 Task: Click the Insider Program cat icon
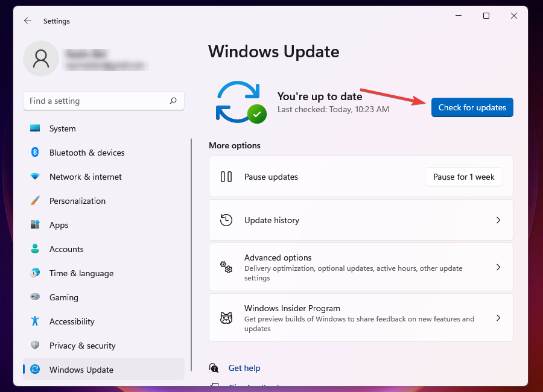pos(226,318)
